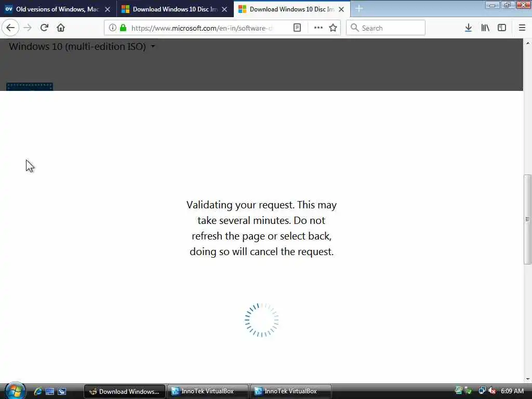Open second InnoTek VirtualBox taskbar button

click(x=291, y=391)
